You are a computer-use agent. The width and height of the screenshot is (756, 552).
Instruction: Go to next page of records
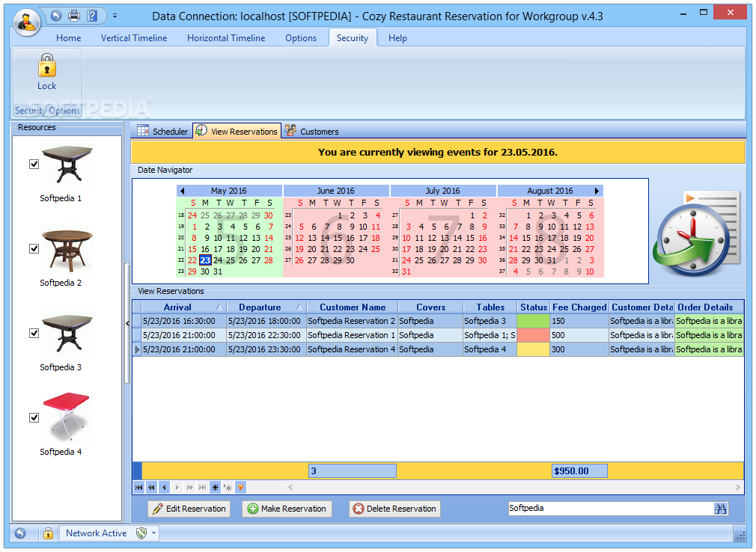click(x=189, y=488)
